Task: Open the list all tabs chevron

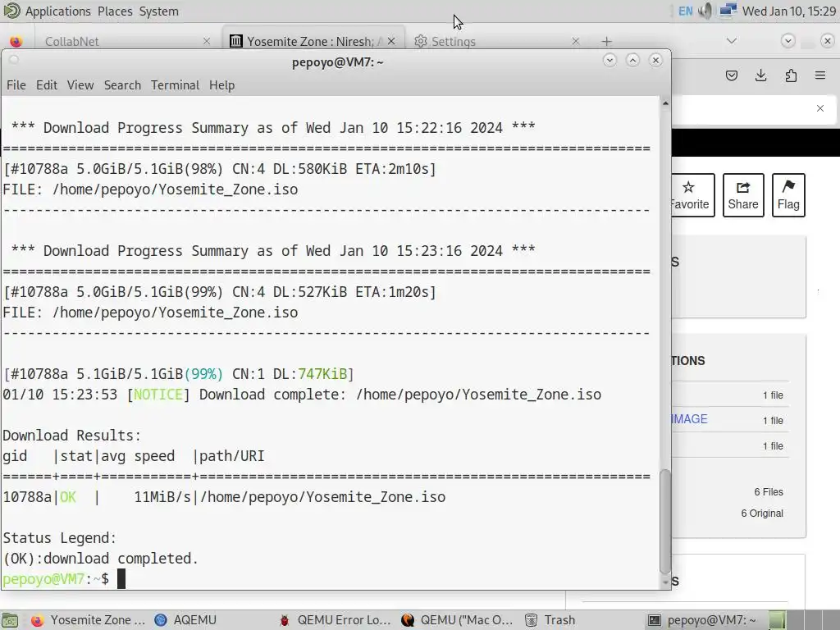Action: (x=731, y=41)
